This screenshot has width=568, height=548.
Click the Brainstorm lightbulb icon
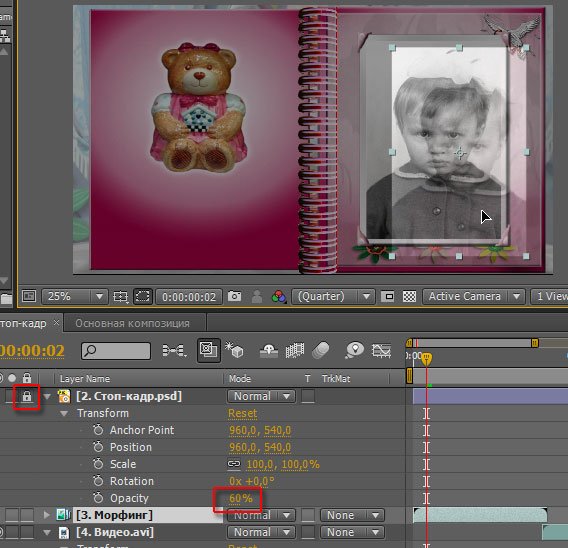tap(355, 350)
